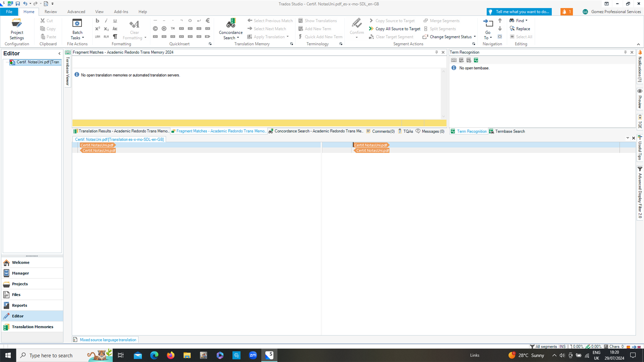This screenshot has height=362, width=644.
Task: Toggle bold formatting
Action: [x=97, y=21]
